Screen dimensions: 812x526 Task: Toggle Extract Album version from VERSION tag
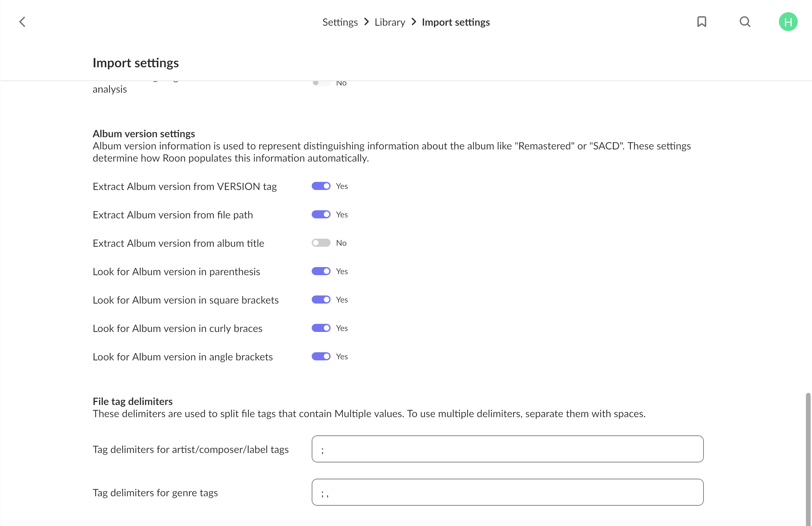[321, 186]
